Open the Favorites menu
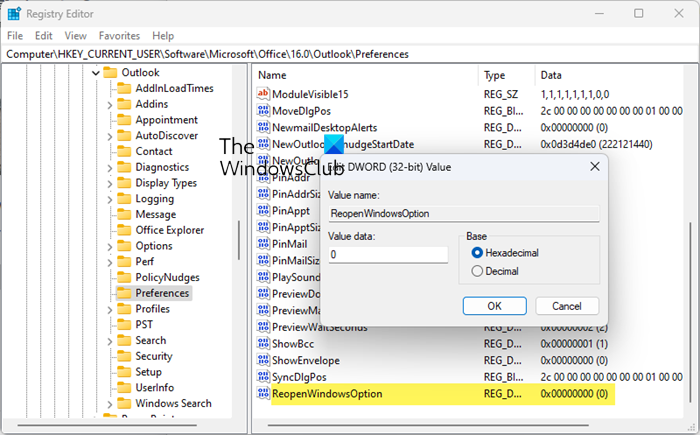The height and width of the screenshot is (435, 700). coord(119,36)
